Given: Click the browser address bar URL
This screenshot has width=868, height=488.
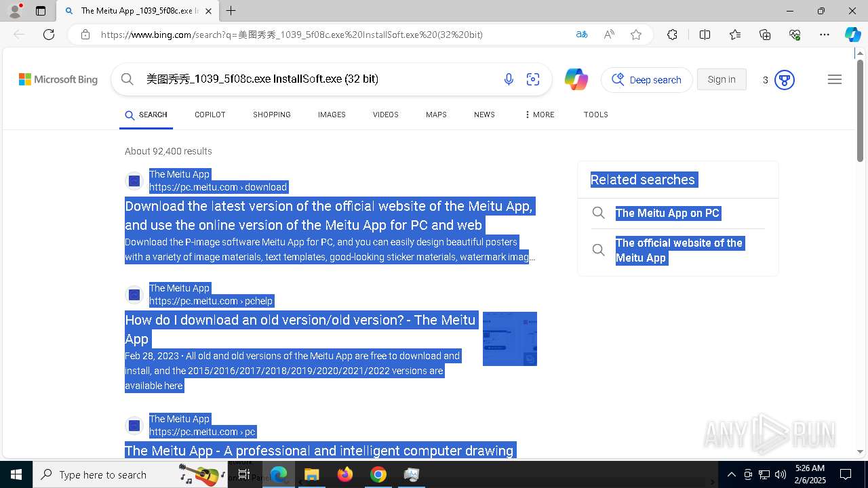Looking at the screenshot, I should click(x=292, y=35).
